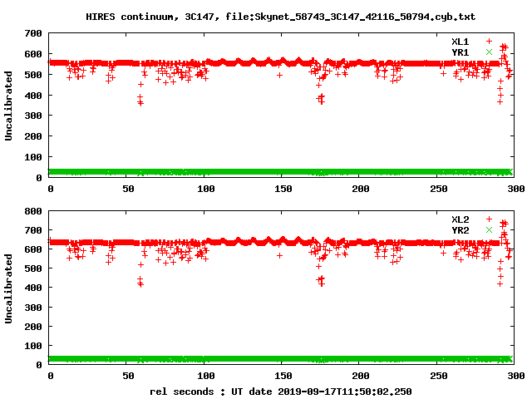Select the YR2 legend label
This screenshot has width=532, height=399.
[x=460, y=230]
